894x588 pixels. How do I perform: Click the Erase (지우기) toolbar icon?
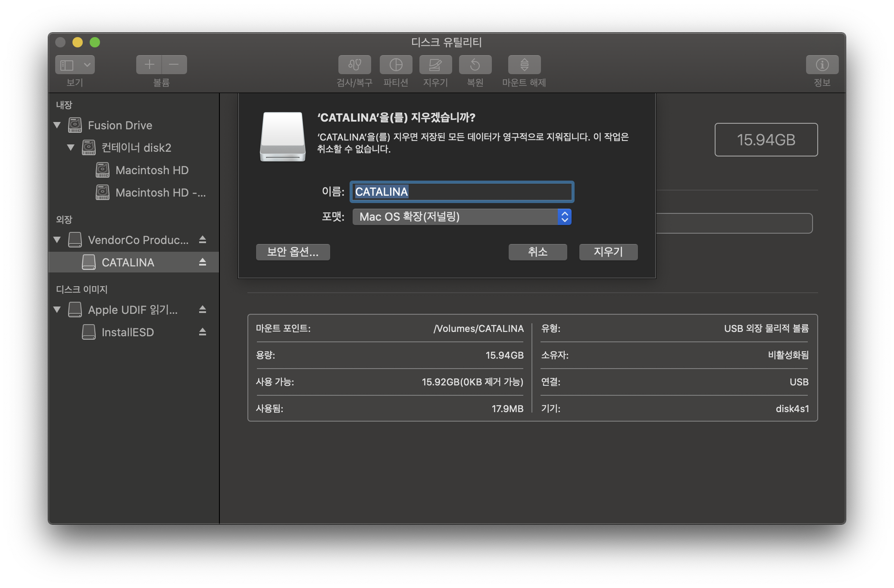435,65
